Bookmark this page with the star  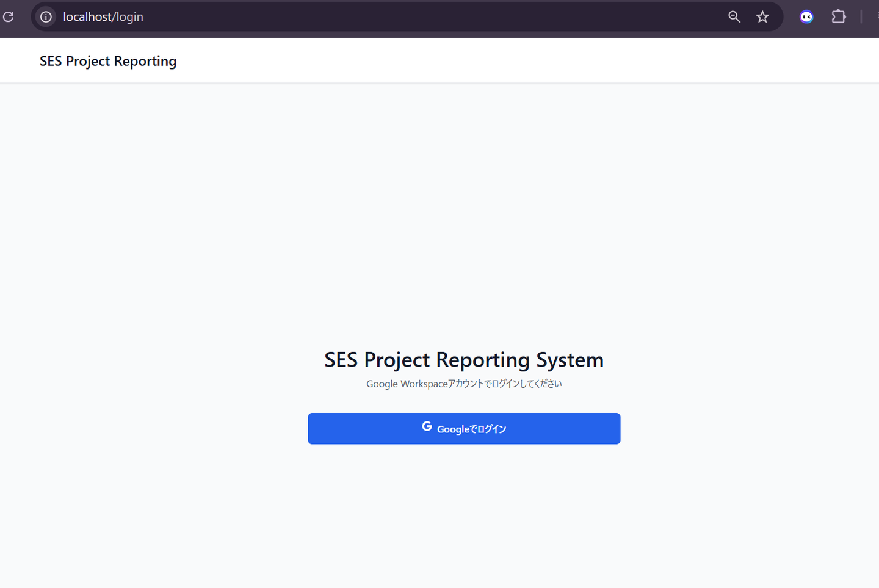[762, 17]
